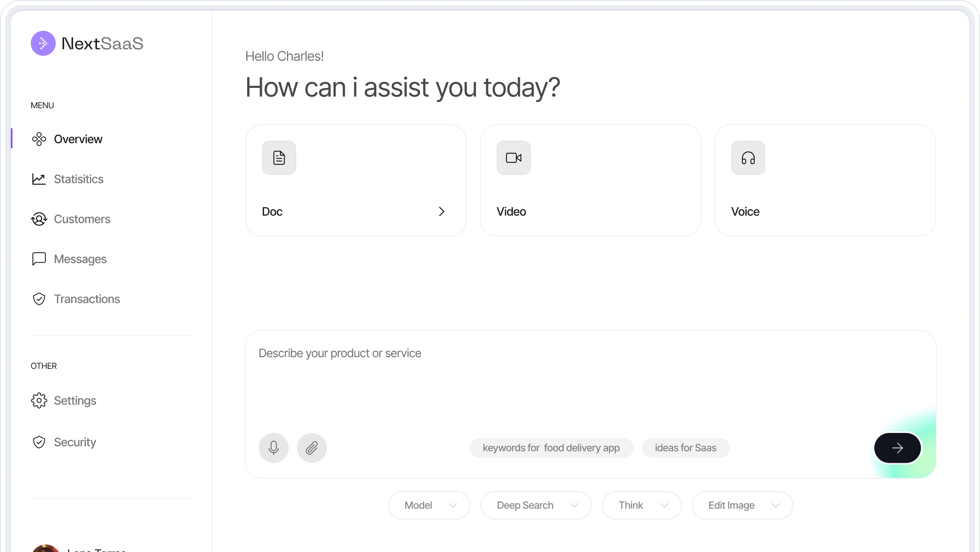Expand the Model dropdown
980x552 pixels.
coord(429,505)
